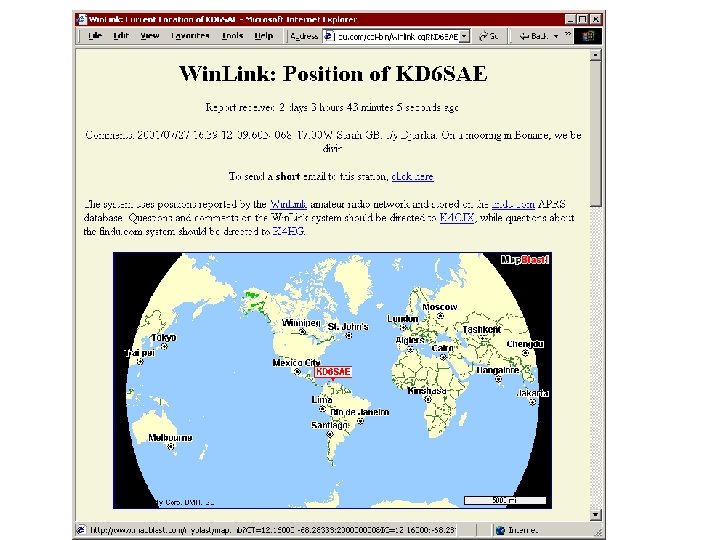Click the map scale bar

(x=505, y=501)
